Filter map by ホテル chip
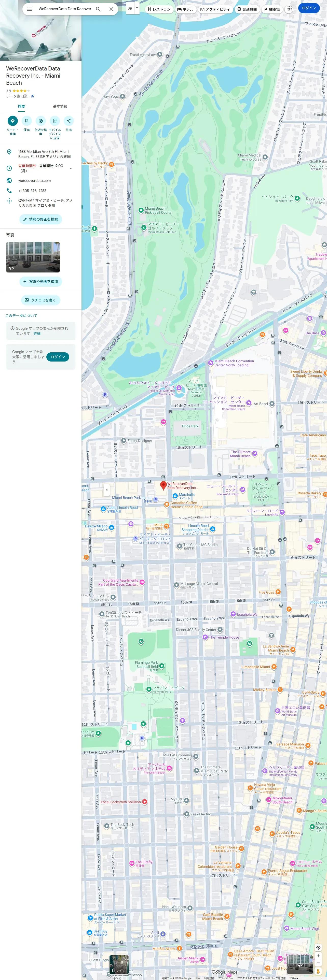 click(x=185, y=9)
